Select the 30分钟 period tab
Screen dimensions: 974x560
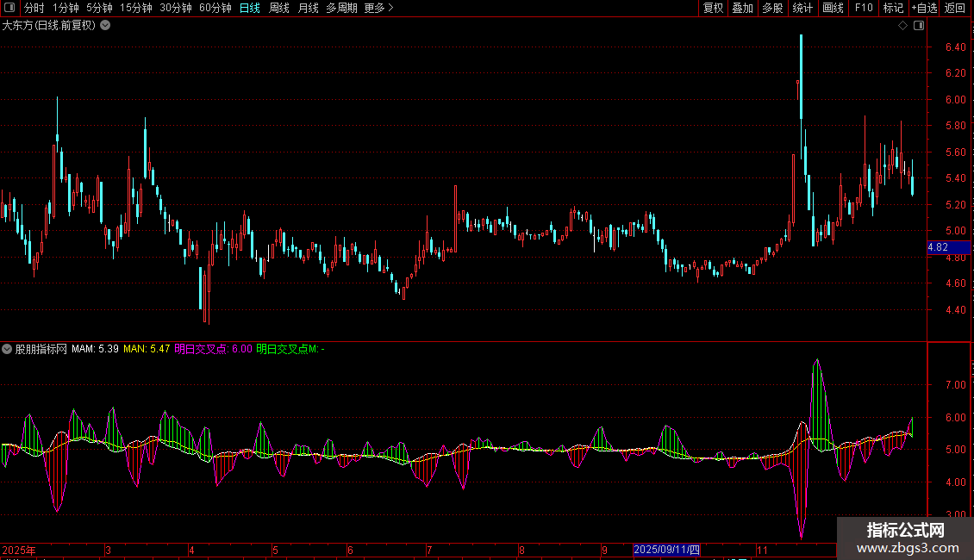click(175, 8)
